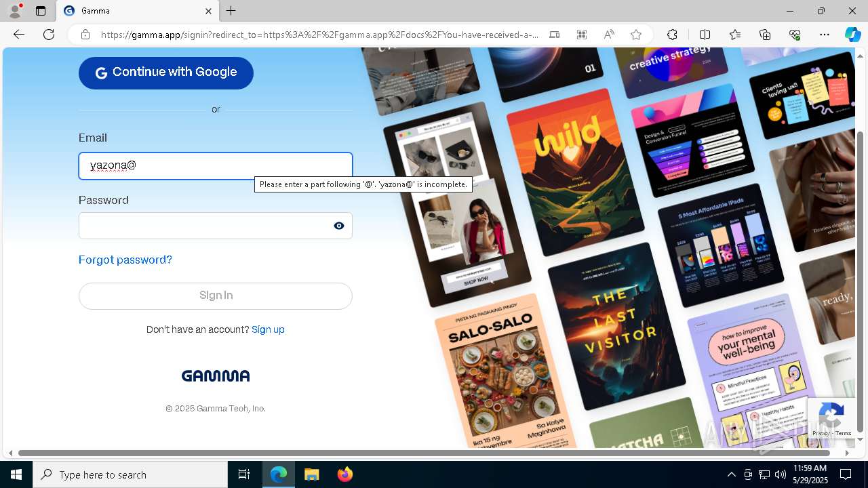Screen dimensions: 868x488
Task: Follow the Sign up link
Action: pyautogui.click(x=268, y=329)
